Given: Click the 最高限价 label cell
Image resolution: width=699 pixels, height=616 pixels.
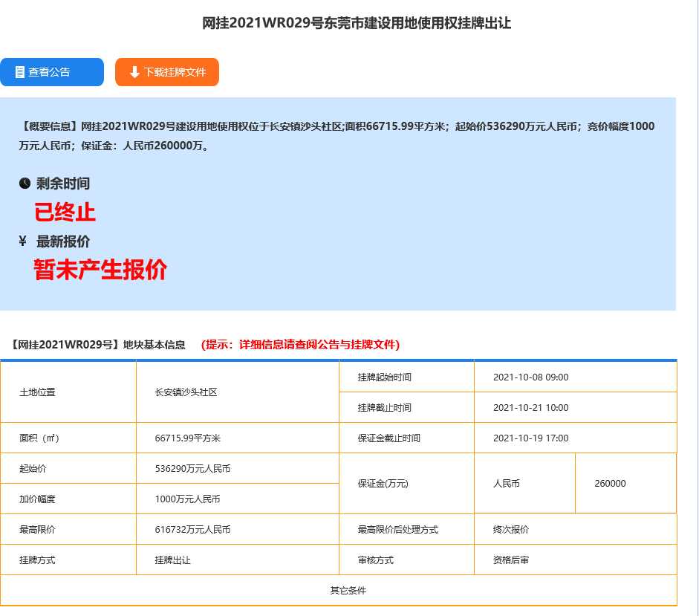Looking at the screenshot, I should [68, 530].
